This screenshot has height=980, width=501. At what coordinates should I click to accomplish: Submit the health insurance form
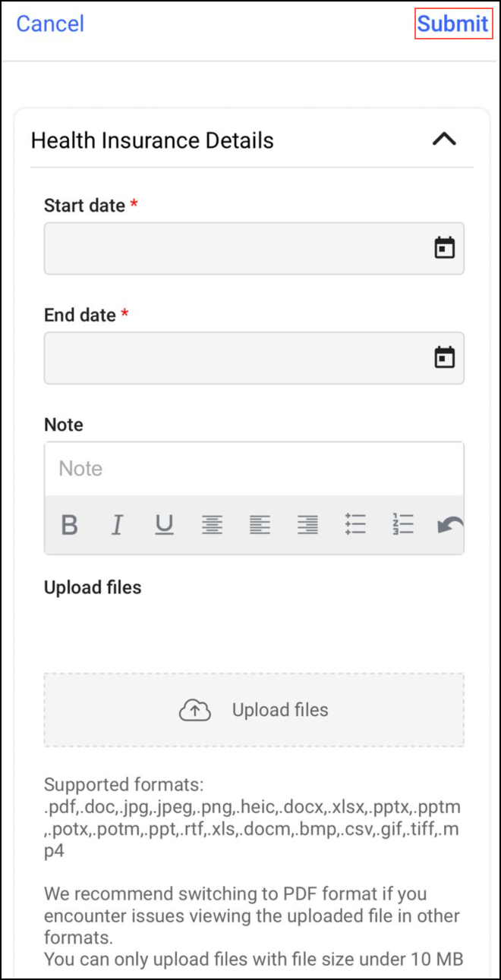(x=452, y=24)
